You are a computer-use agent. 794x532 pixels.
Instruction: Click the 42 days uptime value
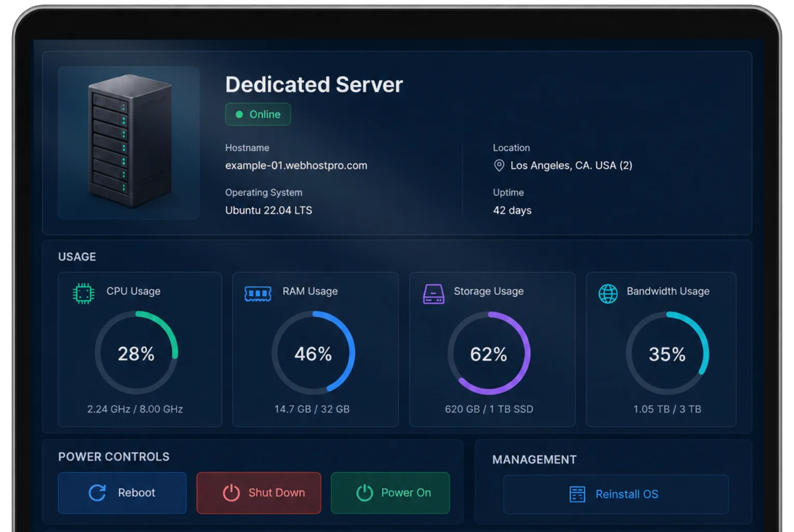[512, 210]
